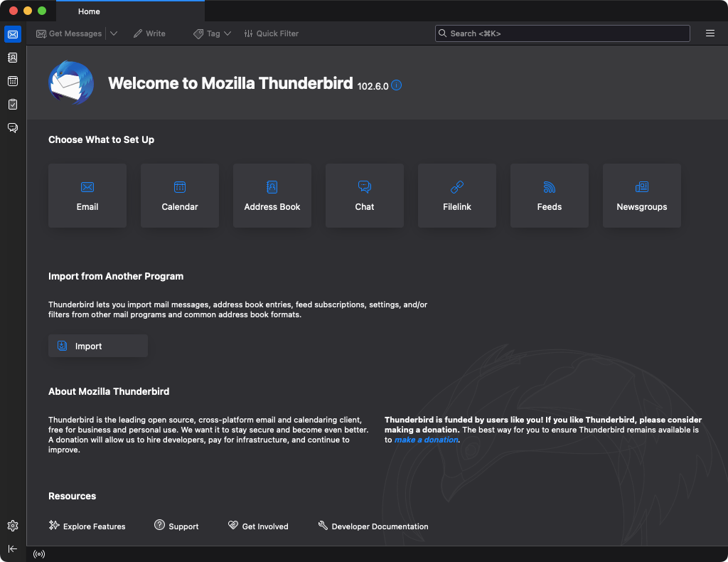The width and height of the screenshot is (728, 562).
Task: Open the Tag dropdown
Action: (212, 33)
